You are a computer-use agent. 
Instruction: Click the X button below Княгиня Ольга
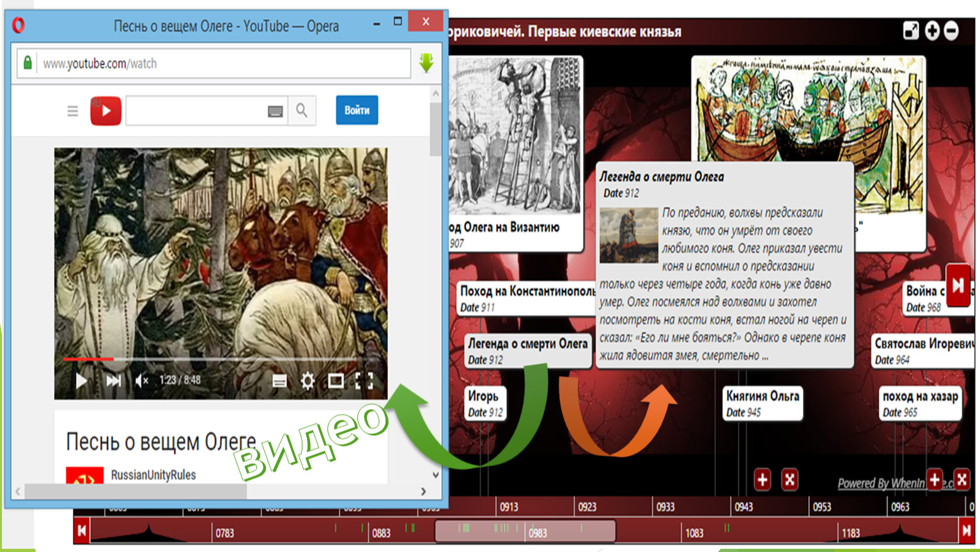point(790,479)
